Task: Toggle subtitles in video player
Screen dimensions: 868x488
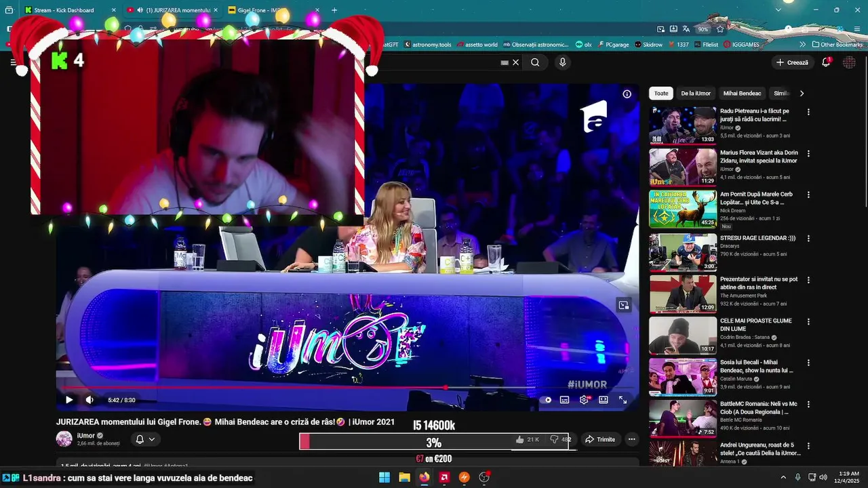Action: 564,400
